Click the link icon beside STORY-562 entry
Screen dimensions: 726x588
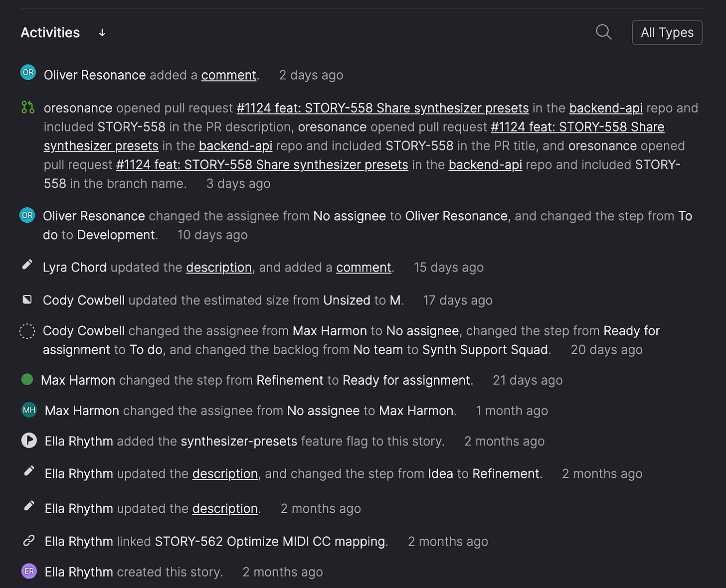coord(29,541)
